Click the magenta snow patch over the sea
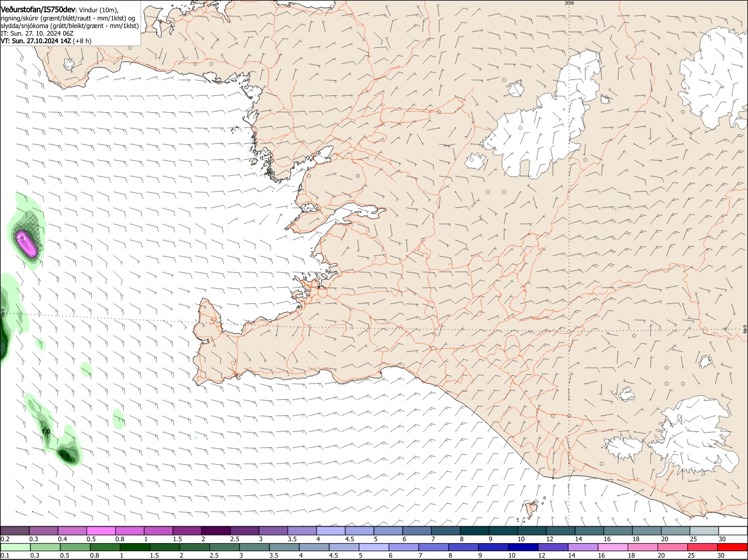748x560 pixels. (x=27, y=243)
